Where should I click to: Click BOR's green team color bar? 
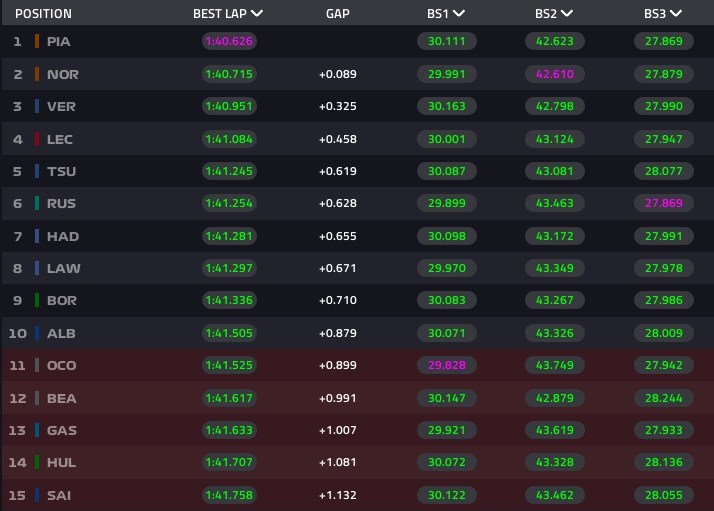coord(37,300)
